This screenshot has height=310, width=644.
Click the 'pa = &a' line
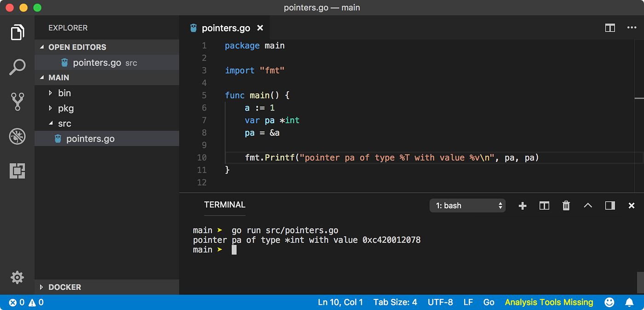(262, 132)
